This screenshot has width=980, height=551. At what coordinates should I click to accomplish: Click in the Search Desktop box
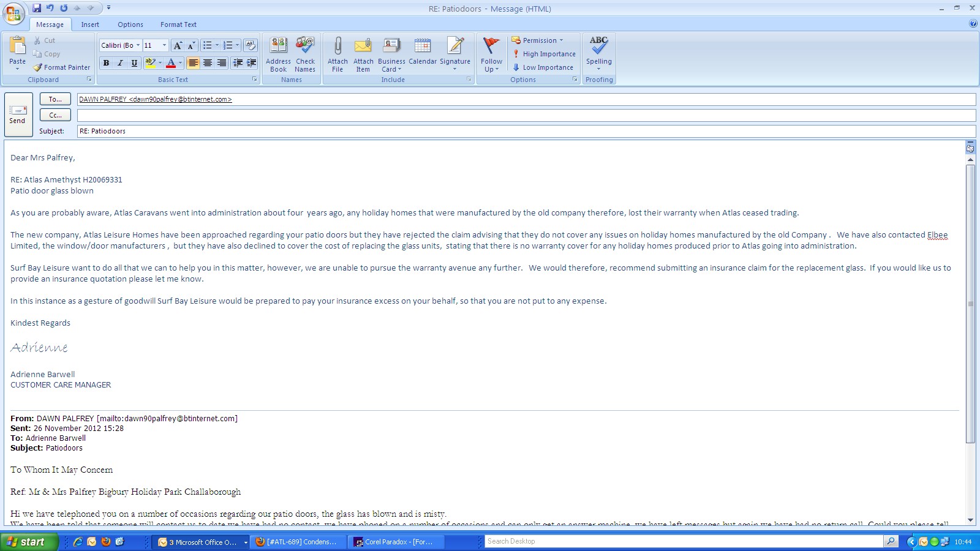pyautogui.click(x=684, y=541)
